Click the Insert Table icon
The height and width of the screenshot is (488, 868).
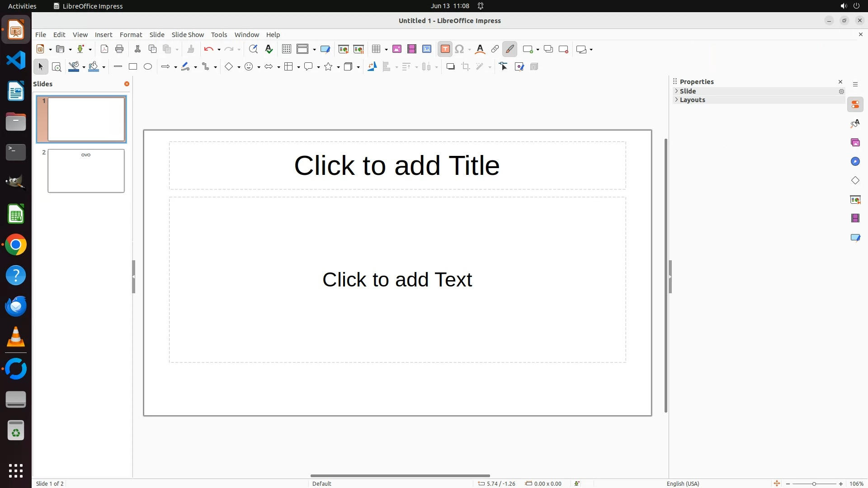pyautogui.click(x=376, y=49)
